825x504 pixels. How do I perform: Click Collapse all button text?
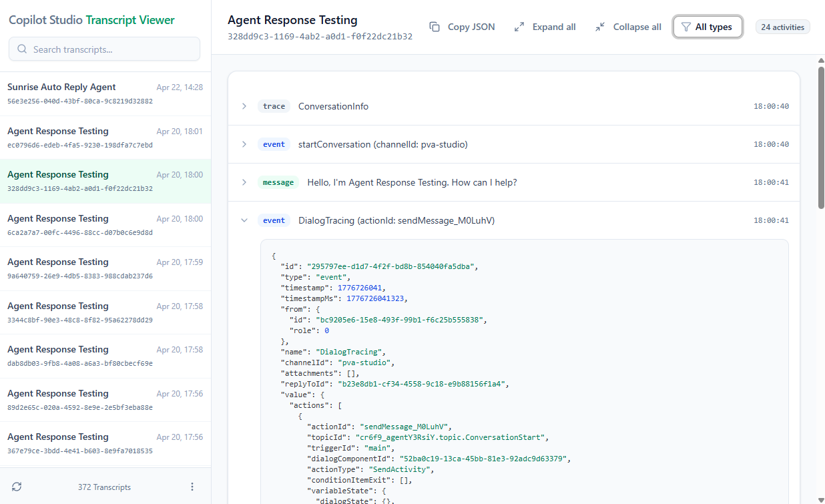pos(637,27)
